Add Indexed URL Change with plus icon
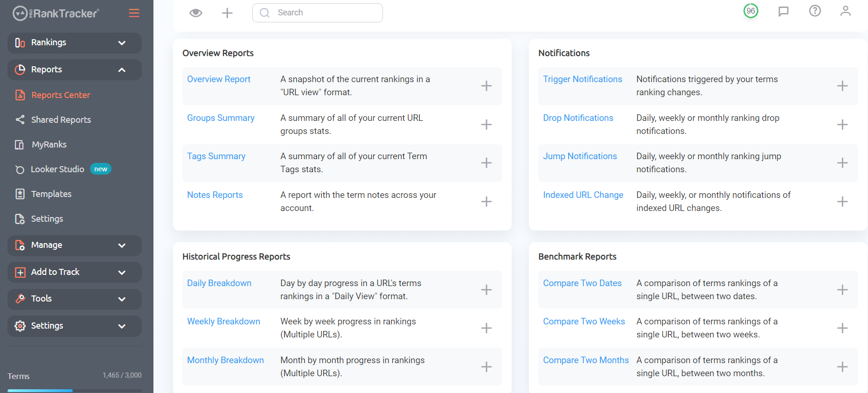Image resolution: width=868 pixels, height=393 pixels. click(842, 202)
